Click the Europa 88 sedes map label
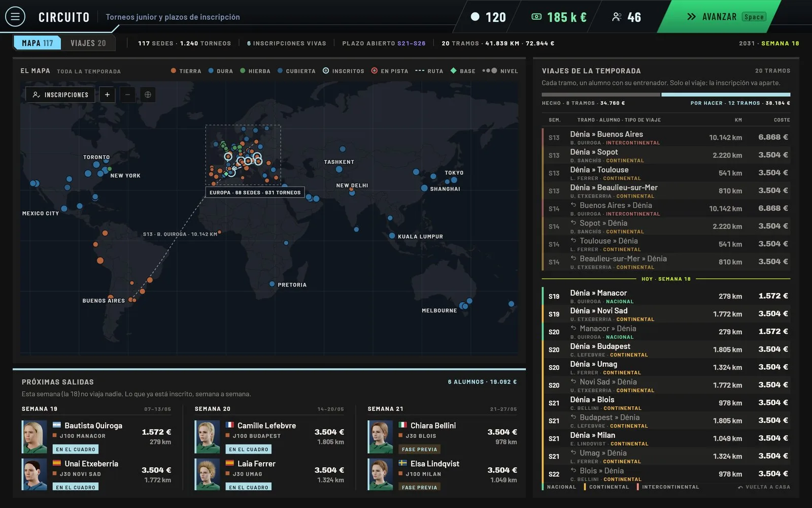This screenshot has width=812, height=508. 255,193
